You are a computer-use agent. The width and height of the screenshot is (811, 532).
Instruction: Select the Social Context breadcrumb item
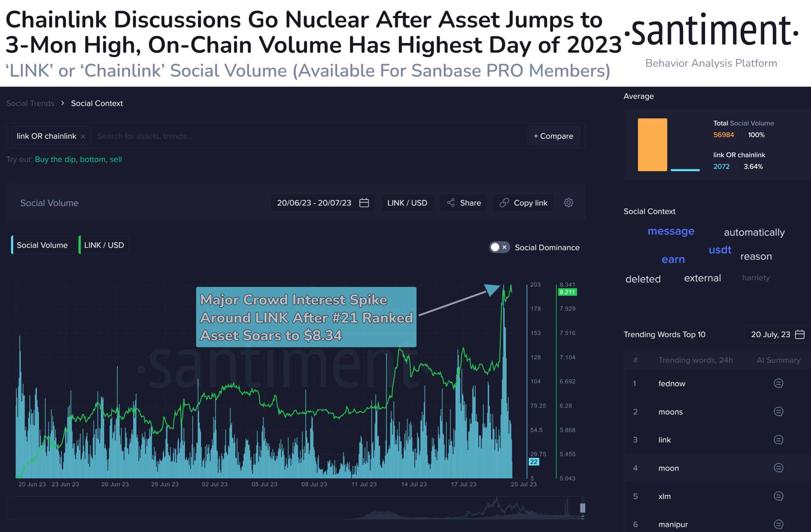(x=97, y=103)
